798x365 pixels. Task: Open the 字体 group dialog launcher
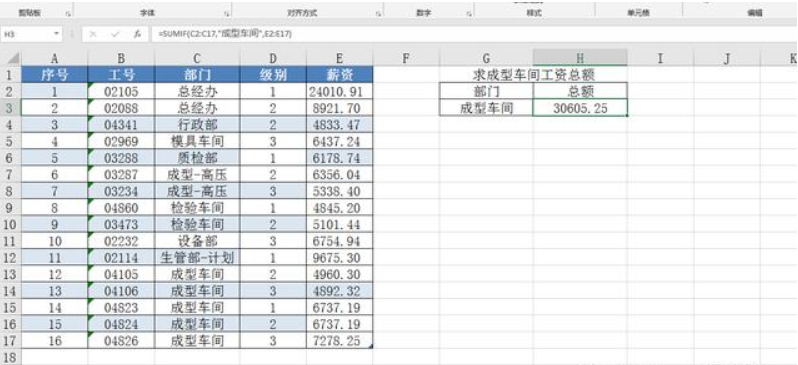coord(226,14)
